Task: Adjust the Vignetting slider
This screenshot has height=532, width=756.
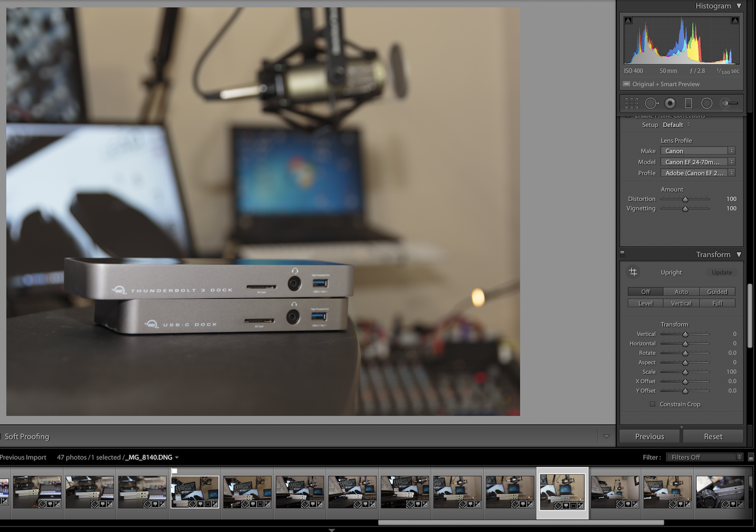Action: click(x=685, y=208)
